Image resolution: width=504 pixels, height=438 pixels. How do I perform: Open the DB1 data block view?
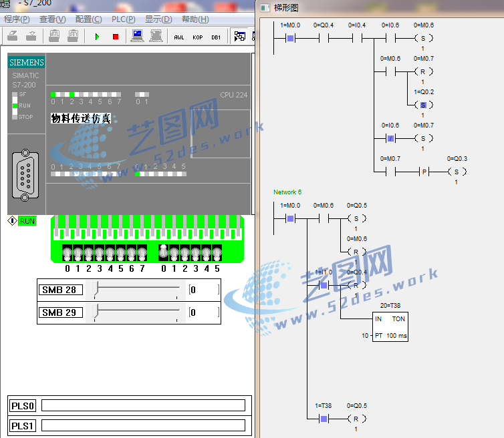(216, 37)
